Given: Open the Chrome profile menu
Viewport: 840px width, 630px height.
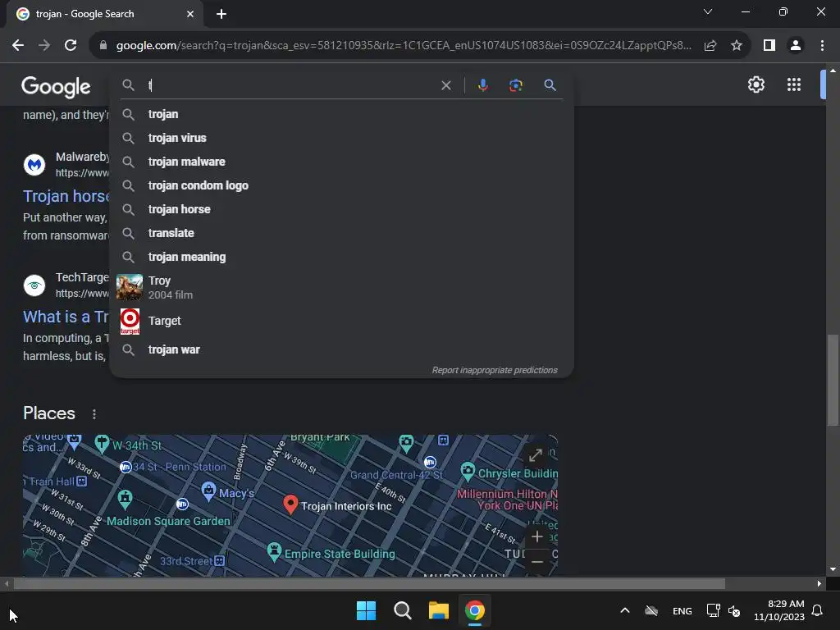Looking at the screenshot, I should point(796,46).
